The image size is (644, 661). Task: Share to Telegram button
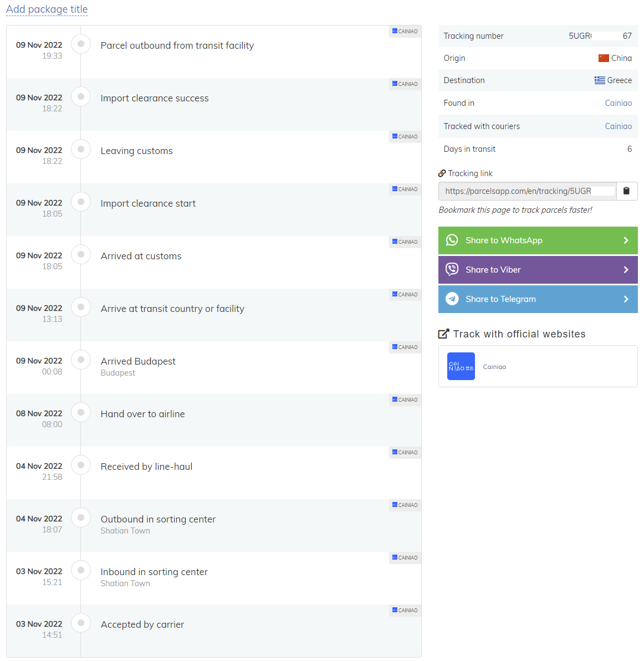click(x=538, y=299)
